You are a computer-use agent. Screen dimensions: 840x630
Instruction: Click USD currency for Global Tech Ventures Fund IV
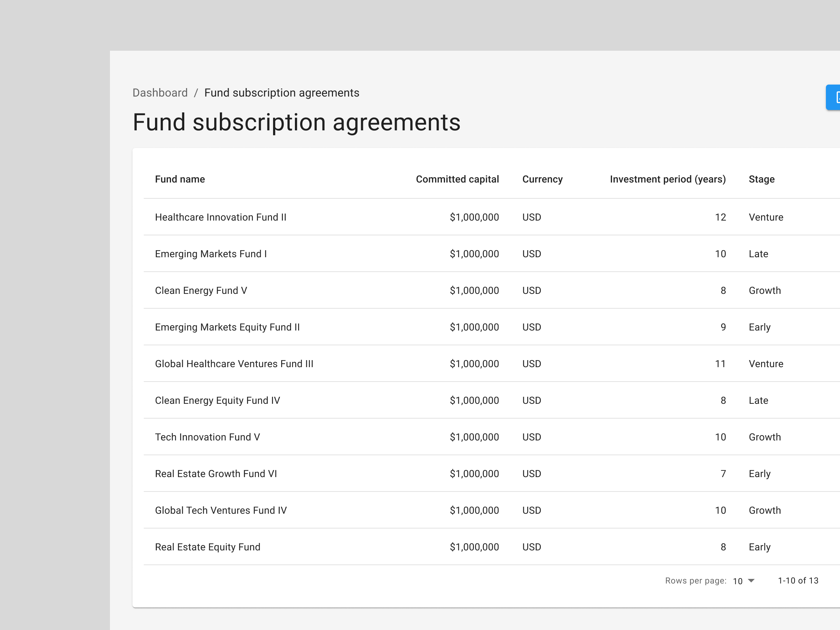(531, 511)
